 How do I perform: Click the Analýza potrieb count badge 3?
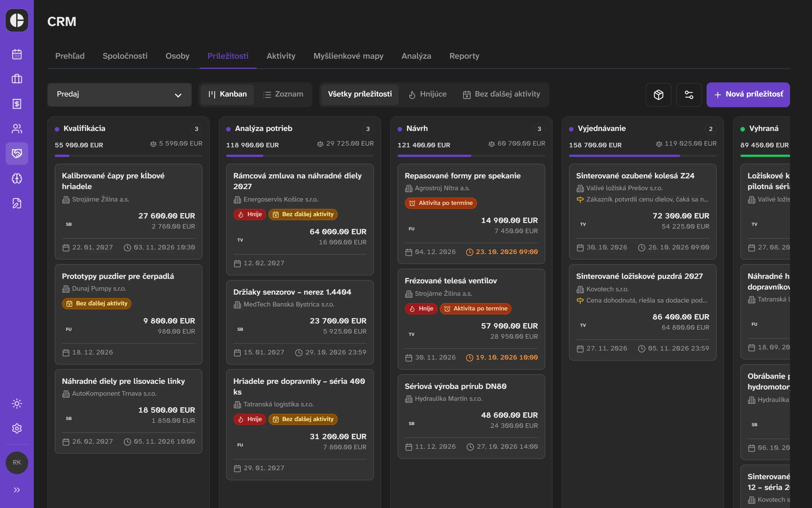click(x=368, y=129)
